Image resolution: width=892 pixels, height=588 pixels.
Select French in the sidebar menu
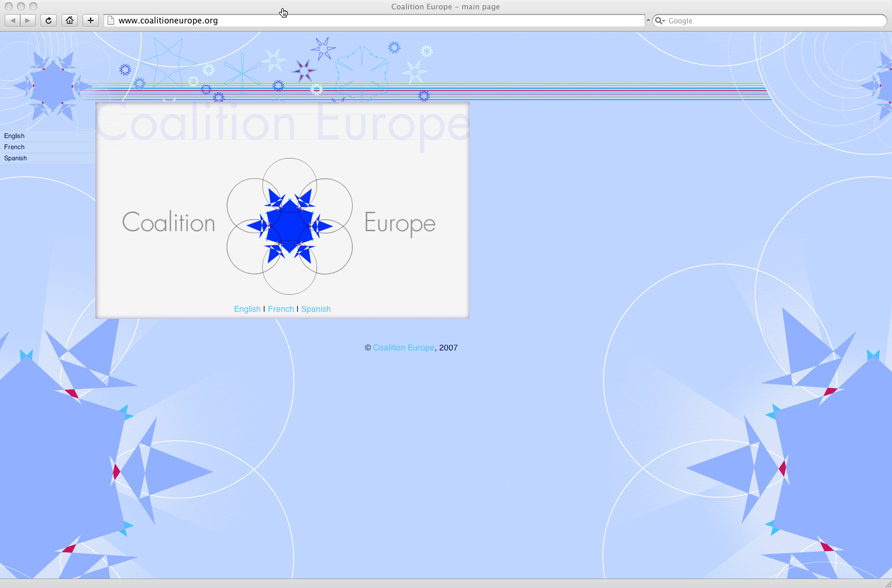tap(15, 147)
